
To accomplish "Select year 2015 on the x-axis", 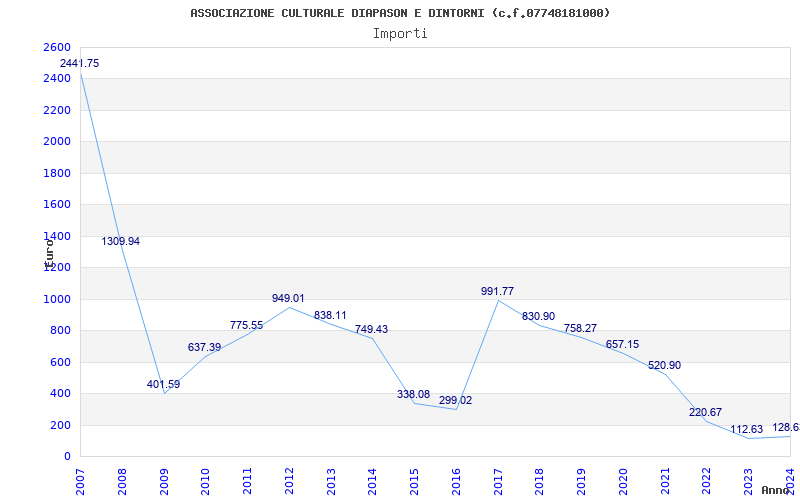I will pyautogui.click(x=414, y=482).
